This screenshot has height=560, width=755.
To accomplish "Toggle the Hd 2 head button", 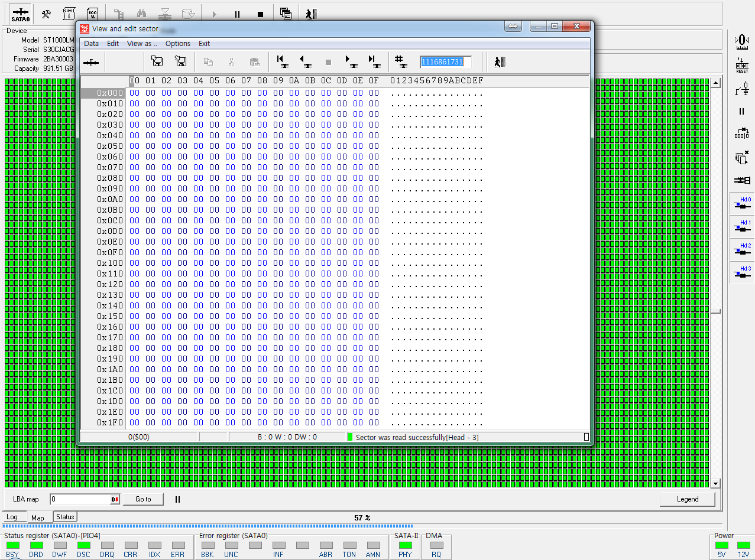I will (x=742, y=249).
